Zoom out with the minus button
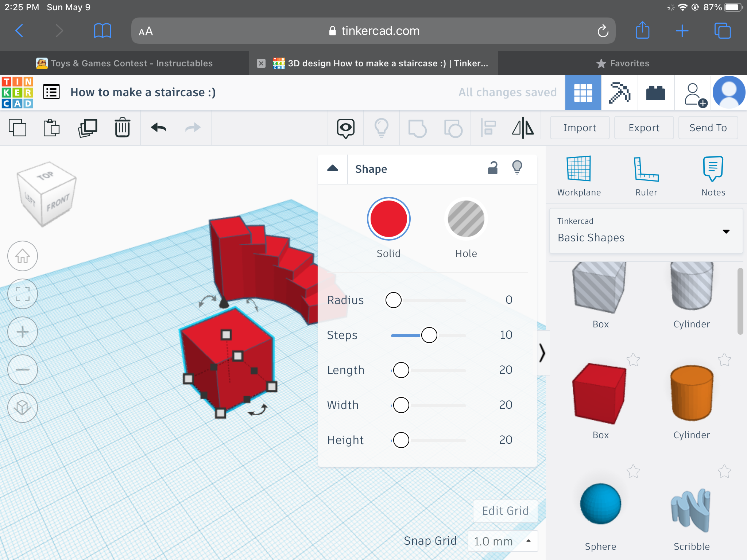The height and width of the screenshot is (560, 747). click(x=23, y=370)
